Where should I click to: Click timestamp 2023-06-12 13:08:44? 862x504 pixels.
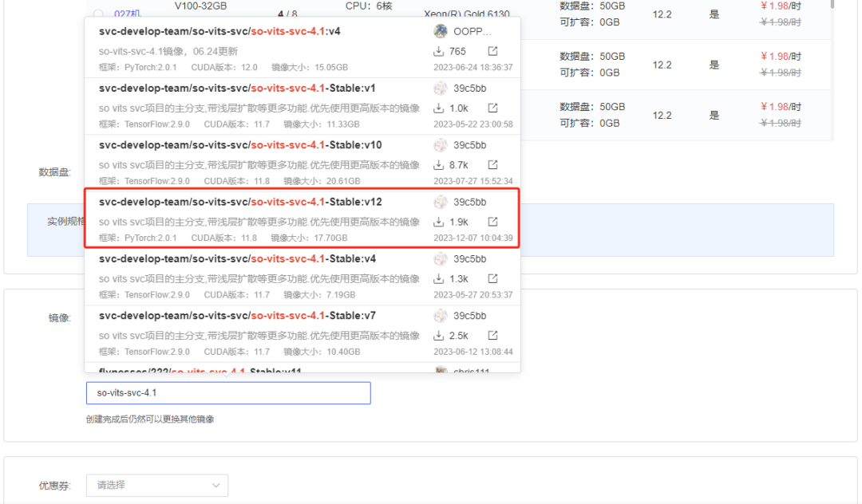point(473,352)
